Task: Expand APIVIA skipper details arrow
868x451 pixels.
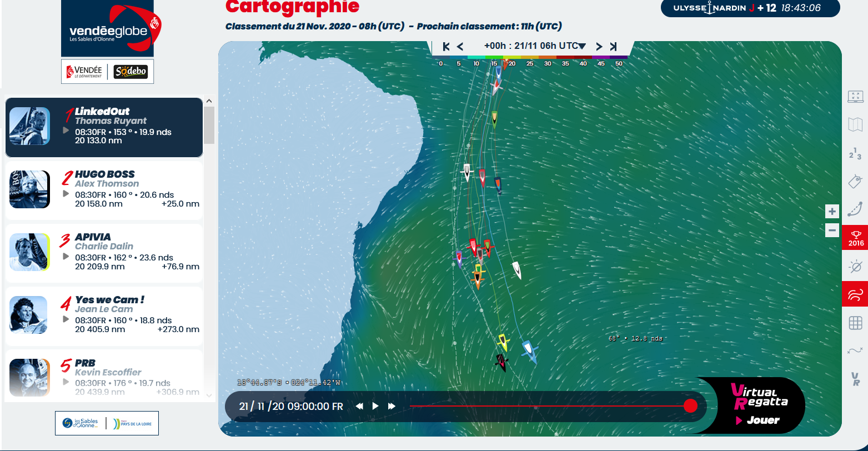Action: [66, 256]
